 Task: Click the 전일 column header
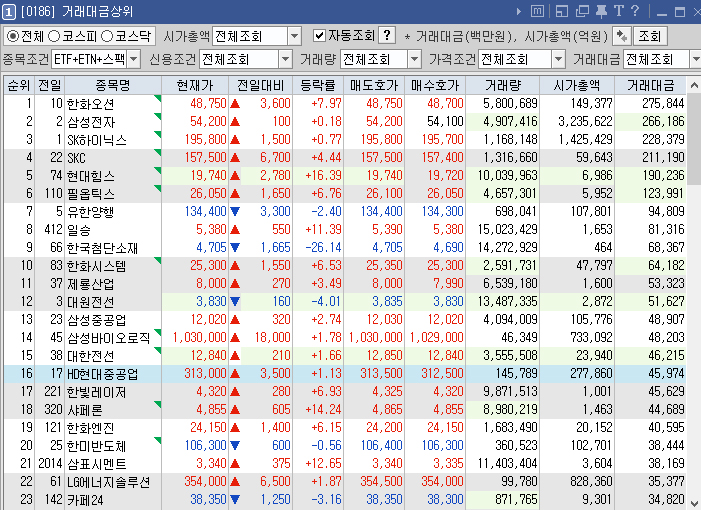(x=50, y=85)
